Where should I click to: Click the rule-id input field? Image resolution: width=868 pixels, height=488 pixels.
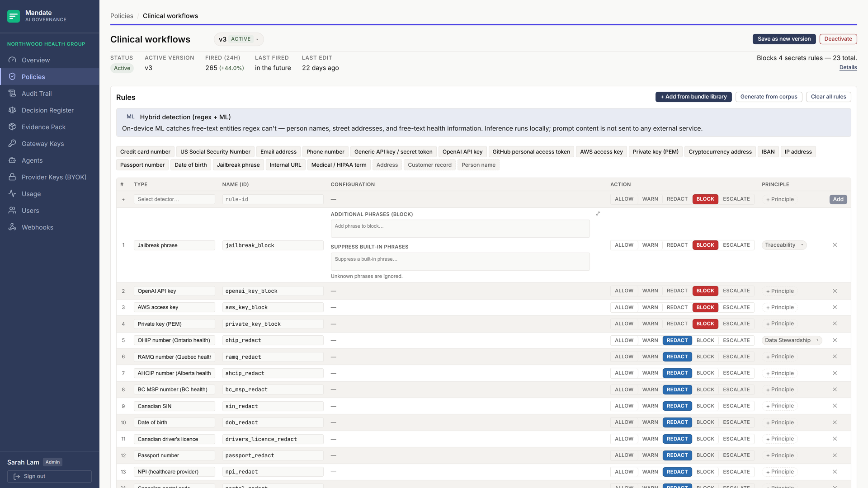(x=273, y=199)
